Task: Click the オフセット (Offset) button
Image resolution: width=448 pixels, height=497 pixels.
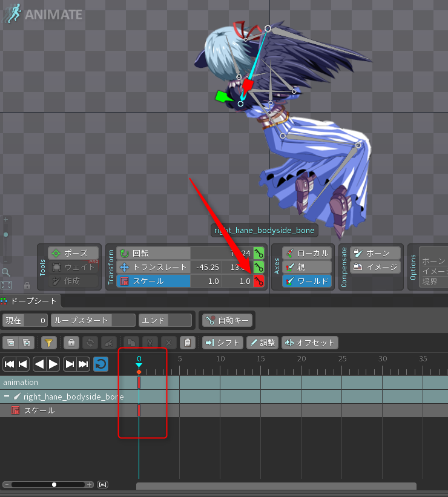Action: click(x=310, y=343)
